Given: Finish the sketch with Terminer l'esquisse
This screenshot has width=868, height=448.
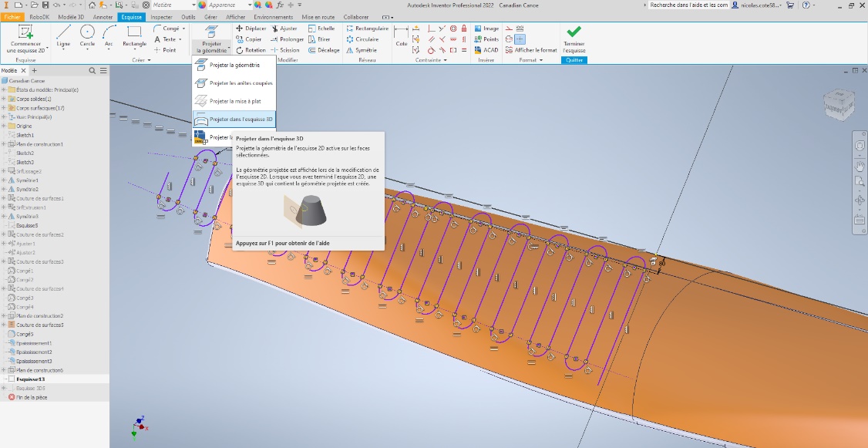Looking at the screenshot, I should tap(574, 39).
